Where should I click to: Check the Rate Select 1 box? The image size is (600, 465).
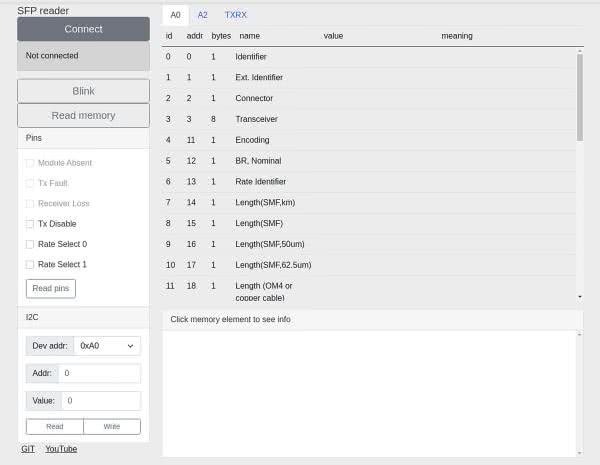tap(30, 264)
